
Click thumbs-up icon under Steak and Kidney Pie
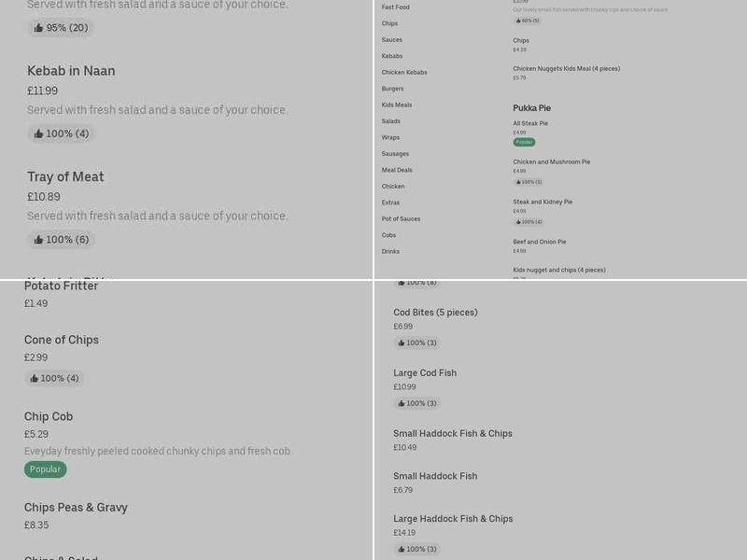click(x=518, y=222)
